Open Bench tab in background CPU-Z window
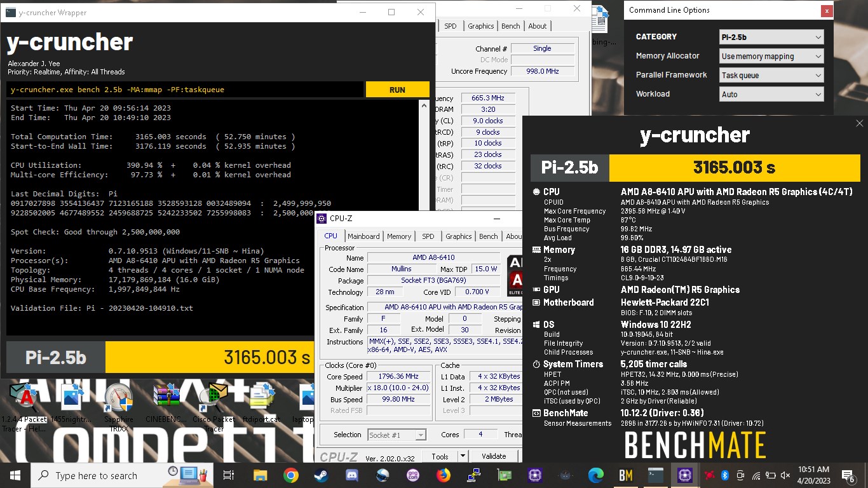The width and height of the screenshot is (868, 488). 511,26
